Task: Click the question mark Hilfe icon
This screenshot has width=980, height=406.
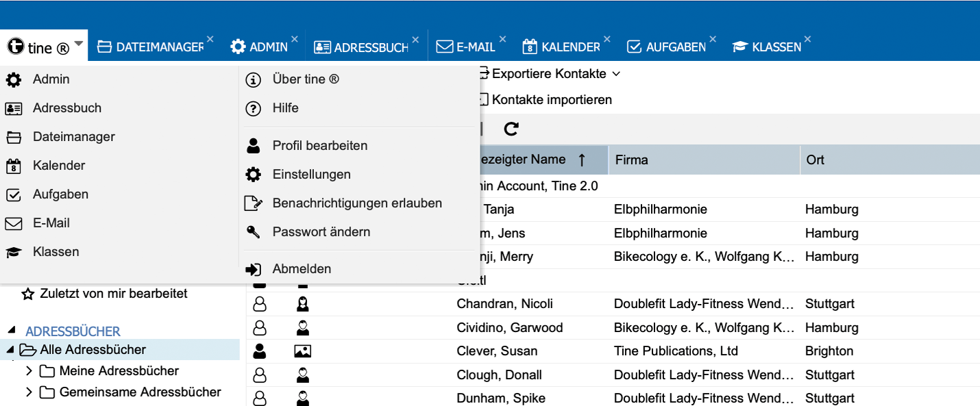Action: [x=254, y=108]
